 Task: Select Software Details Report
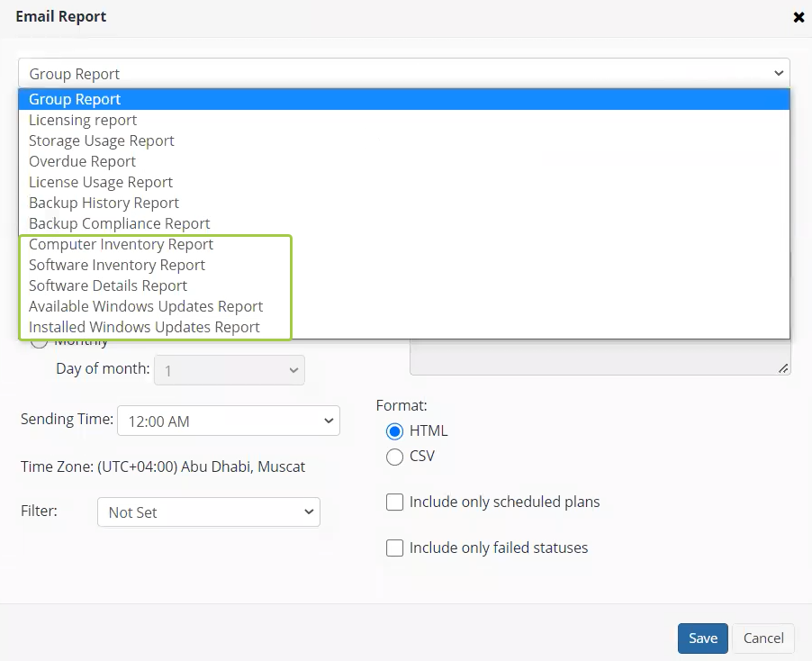pos(108,285)
